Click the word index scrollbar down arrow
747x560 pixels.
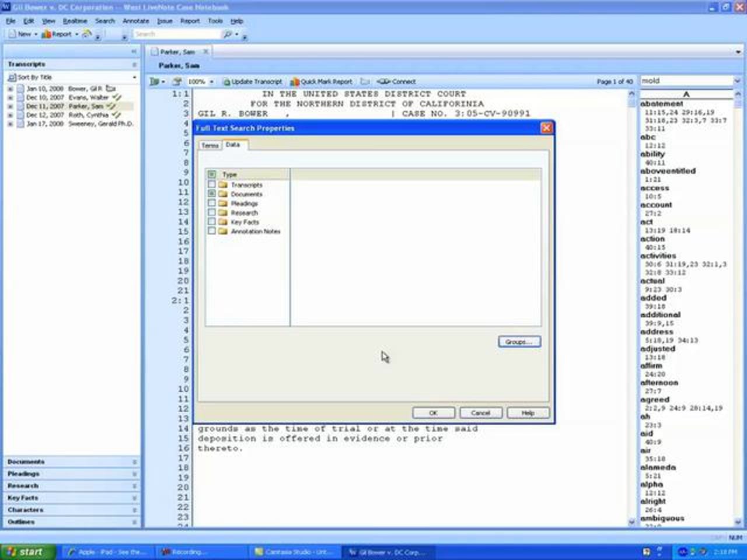pyautogui.click(x=738, y=522)
